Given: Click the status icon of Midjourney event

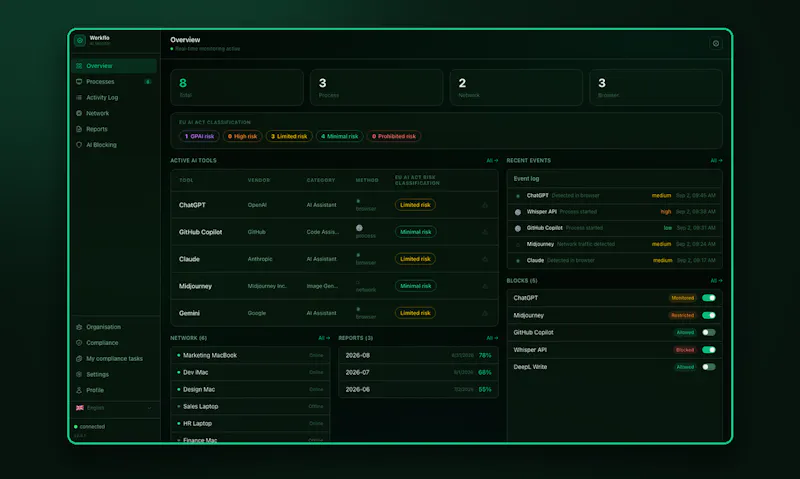Looking at the screenshot, I should 518,244.
